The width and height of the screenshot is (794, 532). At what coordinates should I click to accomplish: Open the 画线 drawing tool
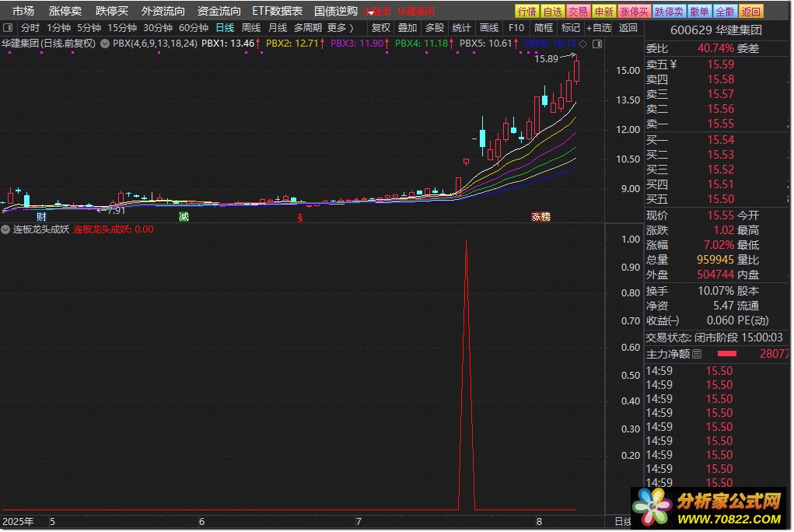(x=489, y=28)
